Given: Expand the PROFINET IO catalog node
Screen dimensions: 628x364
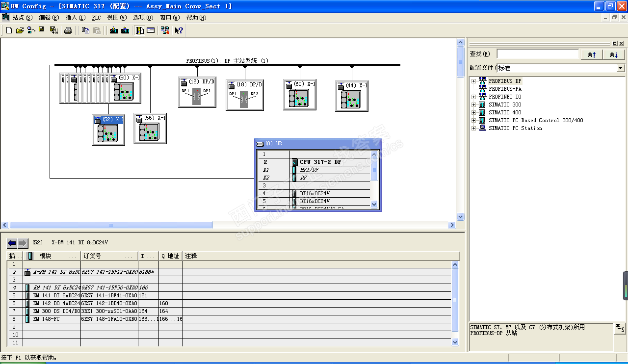Looking at the screenshot, I should point(473,97).
